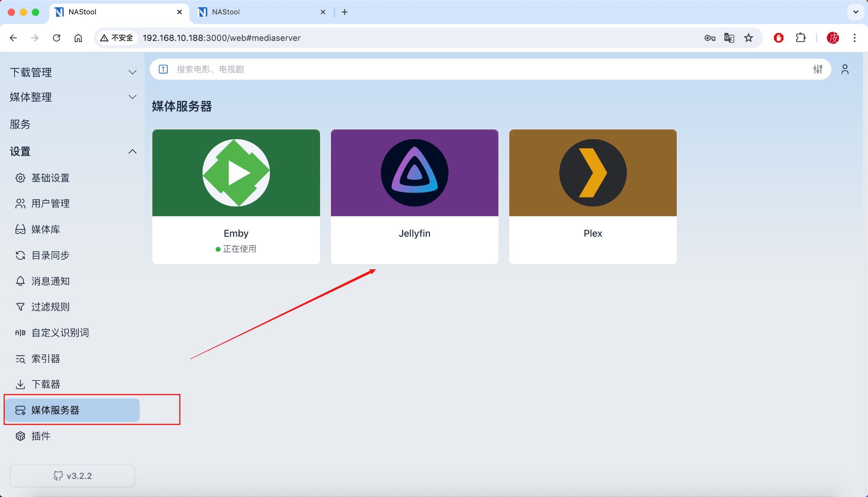Viewport: 868px width, 497px height.
Task: Select the Jellyfin logo icon
Action: tap(415, 173)
